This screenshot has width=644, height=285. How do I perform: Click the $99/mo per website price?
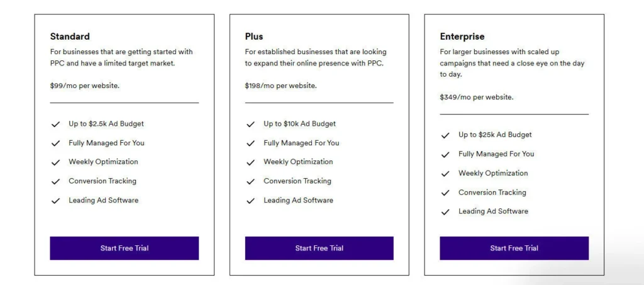85,86
